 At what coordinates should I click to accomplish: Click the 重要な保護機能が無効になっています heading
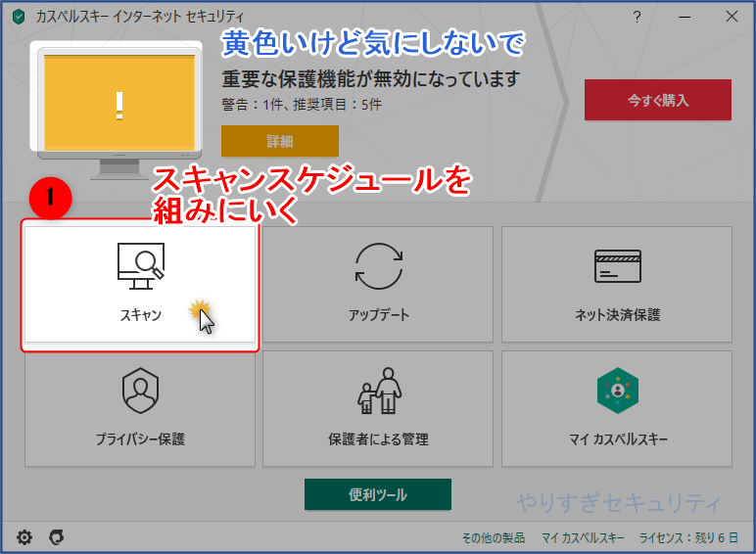[x=371, y=79]
